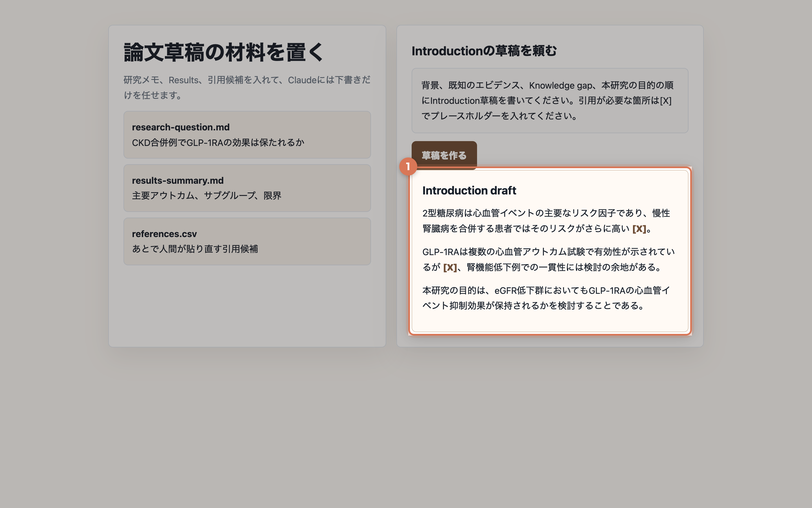This screenshot has width=812, height=508.
Task: Click the Introductionの草稿を頼む heading
Action: pyautogui.click(x=484, y=51)
